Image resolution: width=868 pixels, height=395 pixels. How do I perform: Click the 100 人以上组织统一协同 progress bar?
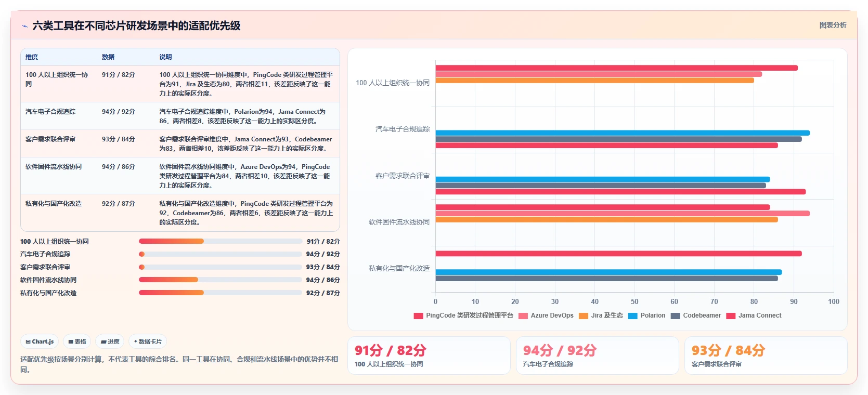click(221, 241)
